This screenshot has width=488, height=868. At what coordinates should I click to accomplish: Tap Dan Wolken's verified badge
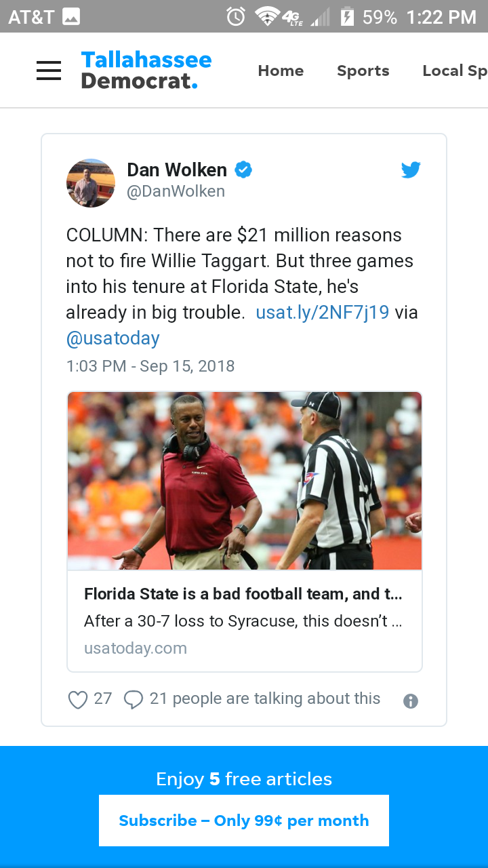(243, 170)
